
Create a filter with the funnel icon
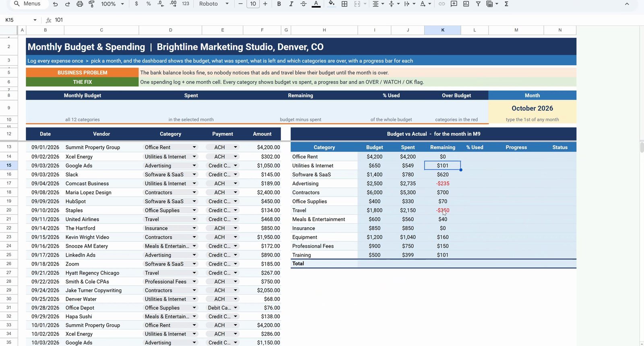(478, 4)
